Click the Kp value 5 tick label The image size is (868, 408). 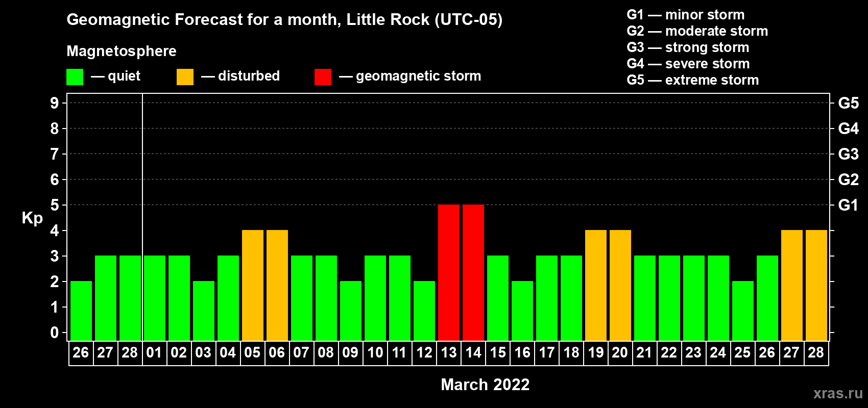pos(55,205)
